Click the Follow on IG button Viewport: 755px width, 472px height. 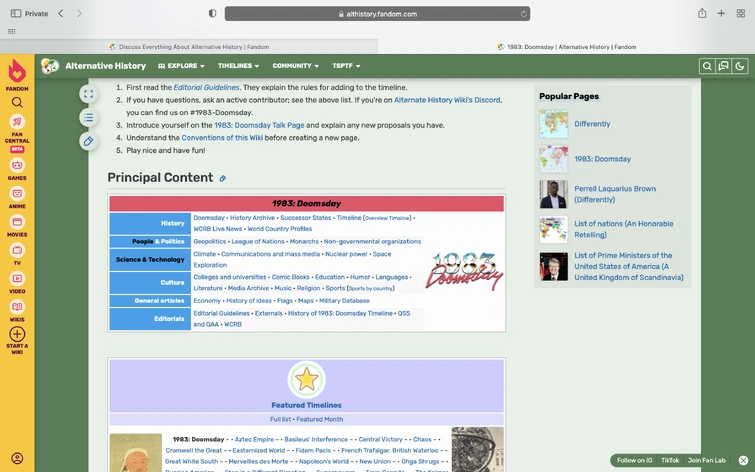(634, 460)
